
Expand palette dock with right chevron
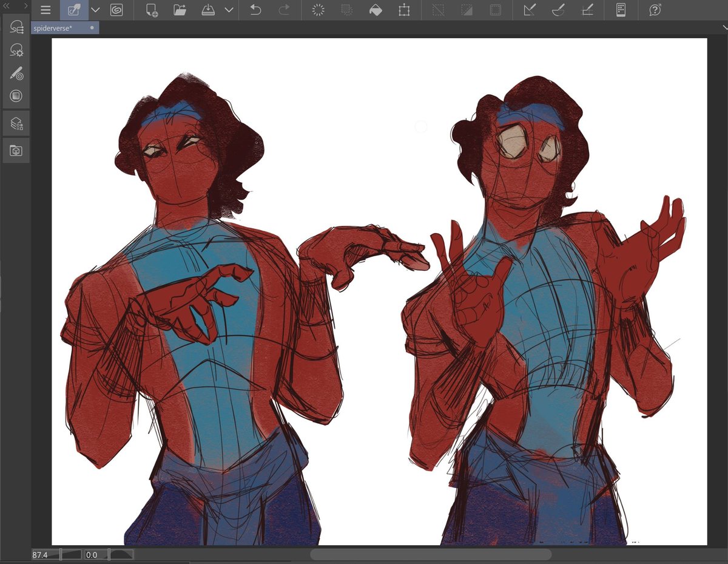pos(25,5)
